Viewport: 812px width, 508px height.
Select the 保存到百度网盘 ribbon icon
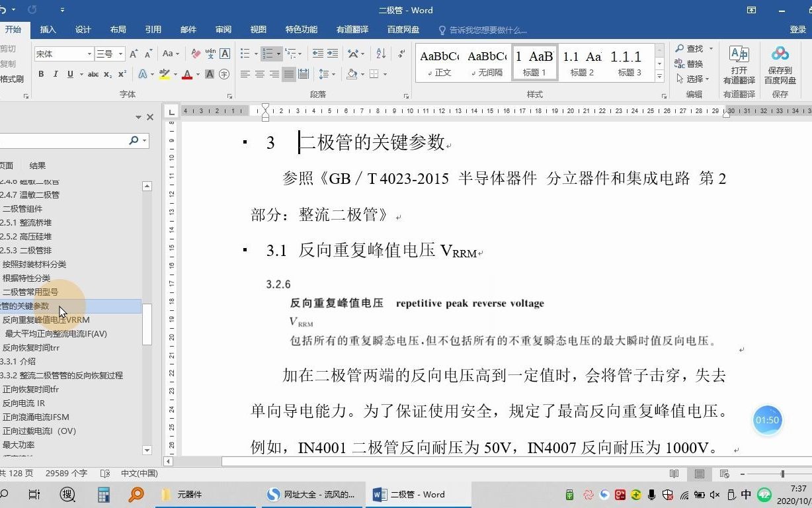point(780,63)
